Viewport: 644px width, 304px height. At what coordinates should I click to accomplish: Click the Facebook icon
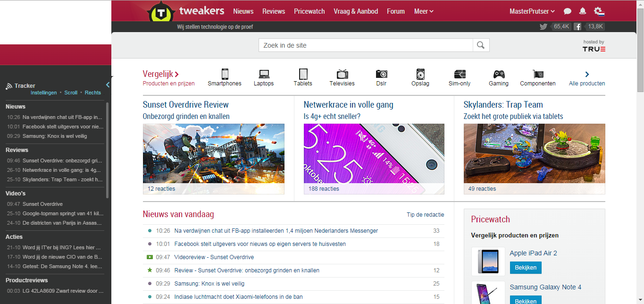577,27
